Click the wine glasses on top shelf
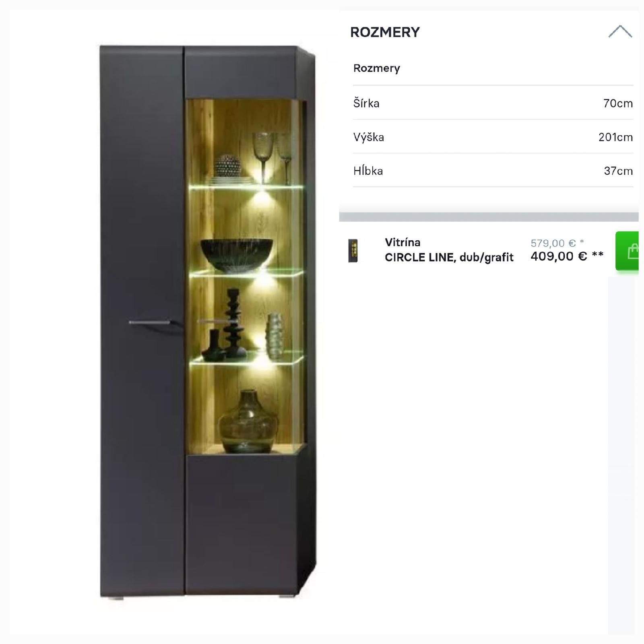Viewport: 644px width, 644px height. pos(272,157)
